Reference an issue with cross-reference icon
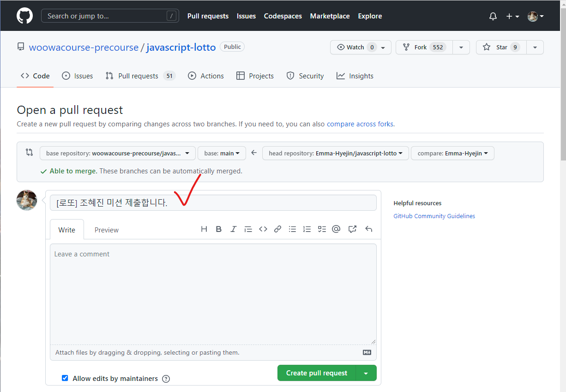 pos(352,229)
